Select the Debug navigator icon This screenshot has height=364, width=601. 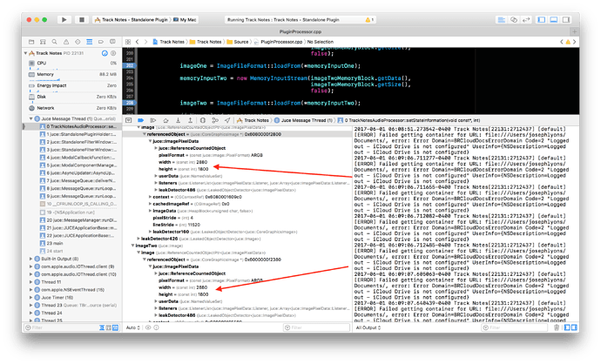pos(89,42)
